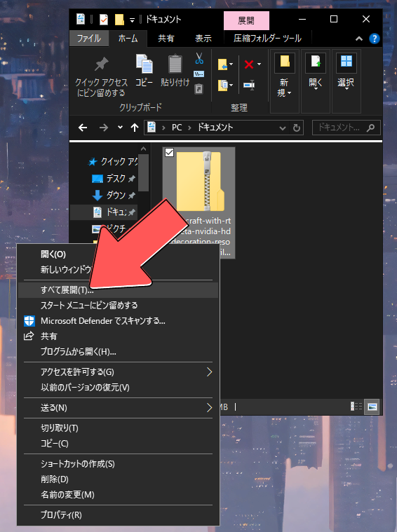Choose Create shortcut menu item

tap(118, 464)
